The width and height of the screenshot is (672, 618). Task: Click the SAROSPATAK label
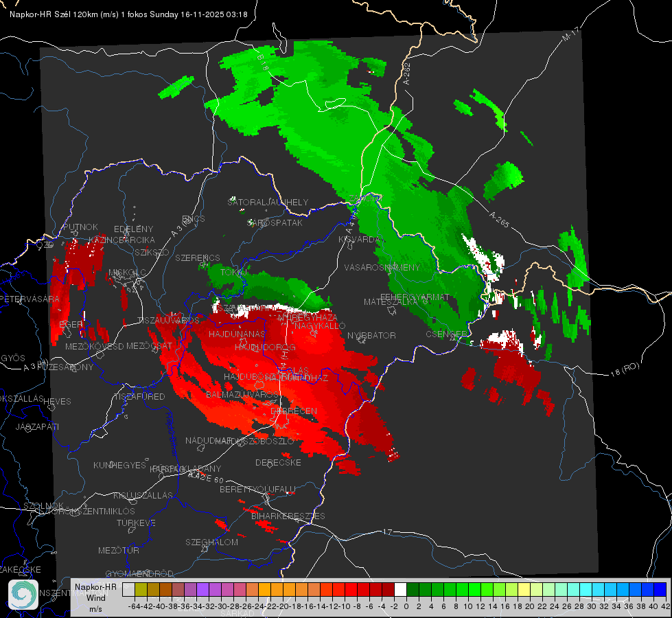275,222
